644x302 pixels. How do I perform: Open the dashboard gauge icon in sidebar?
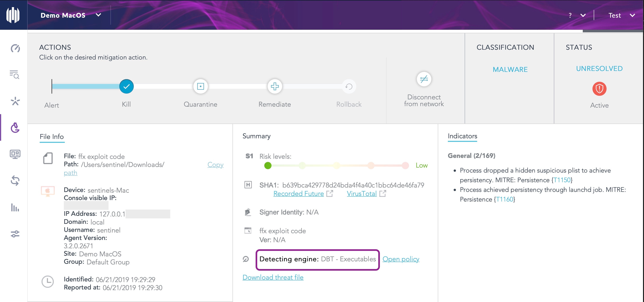point(15,48)
